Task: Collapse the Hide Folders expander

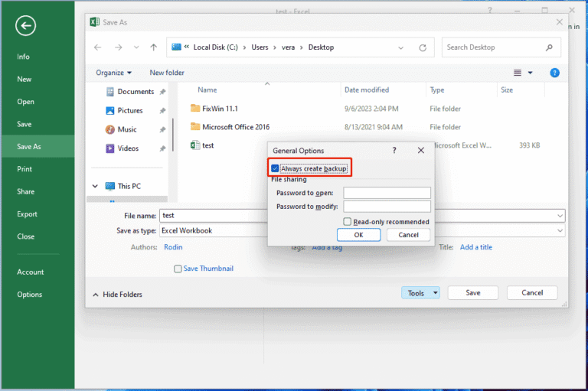Action: click(117, 294)
